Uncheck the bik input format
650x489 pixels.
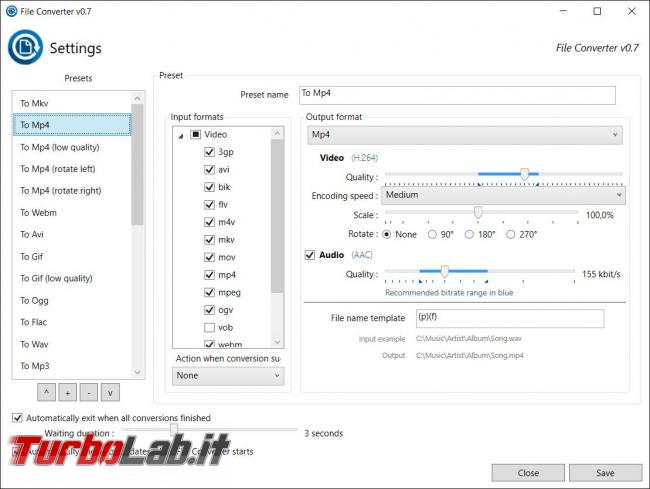pos(209,187)
